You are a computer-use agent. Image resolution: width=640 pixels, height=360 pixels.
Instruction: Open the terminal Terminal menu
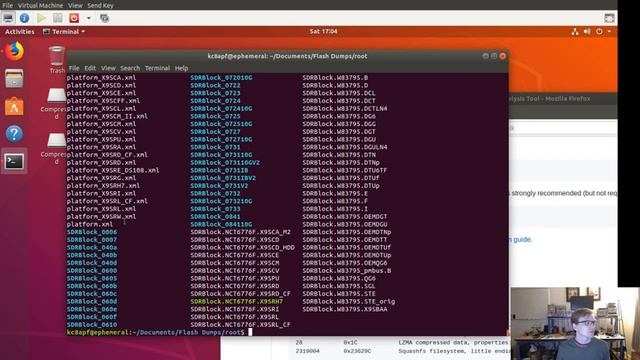[157, 68]
